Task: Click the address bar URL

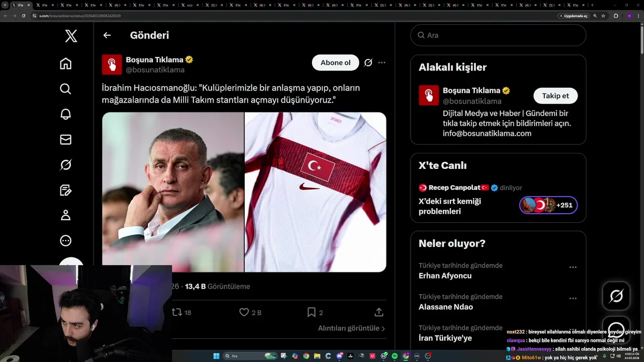Action: point(79,16)
